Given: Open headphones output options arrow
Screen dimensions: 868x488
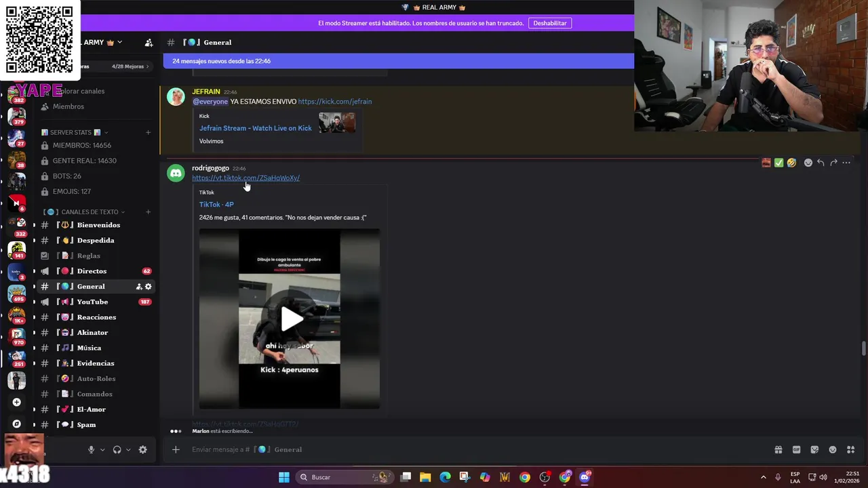Looking at the screenshot, I should coord(128,449).
